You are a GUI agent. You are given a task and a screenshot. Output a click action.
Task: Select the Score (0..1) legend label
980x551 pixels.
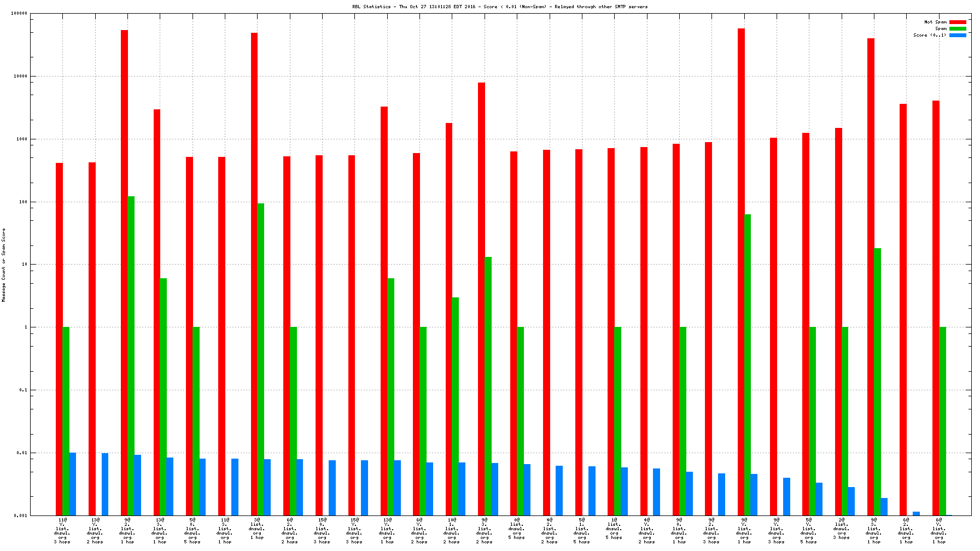coord(930,35)
